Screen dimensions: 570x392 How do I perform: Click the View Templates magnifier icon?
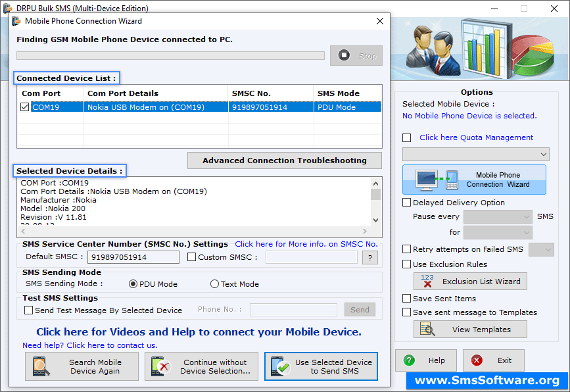tap(427, 329)
